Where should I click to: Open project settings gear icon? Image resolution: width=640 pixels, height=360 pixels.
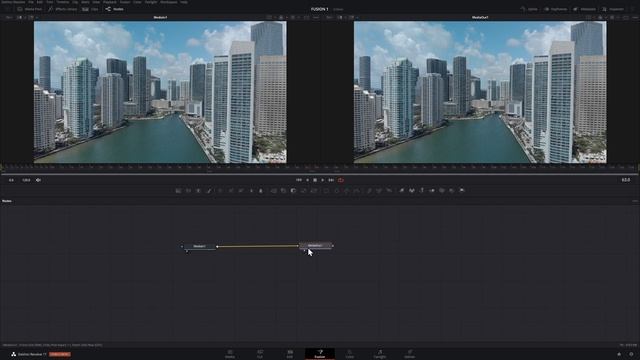[631, 354]
